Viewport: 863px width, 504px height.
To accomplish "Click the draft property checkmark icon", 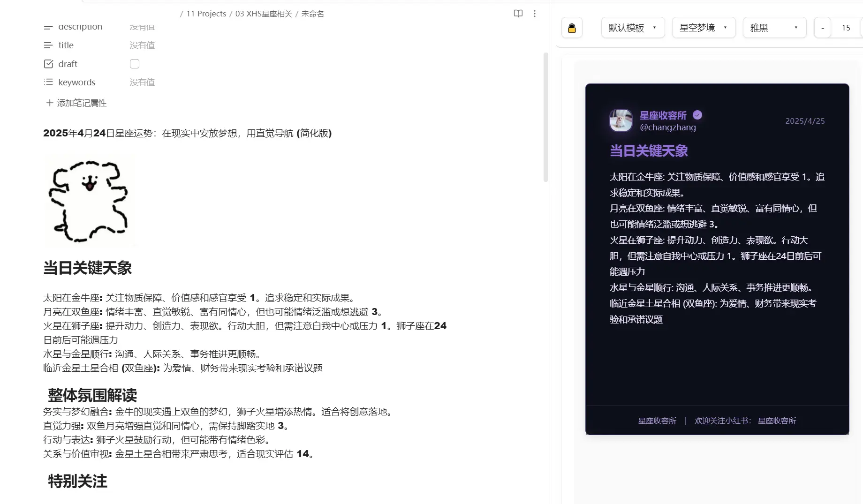I will pyautogui.click(x=48, y=64).
